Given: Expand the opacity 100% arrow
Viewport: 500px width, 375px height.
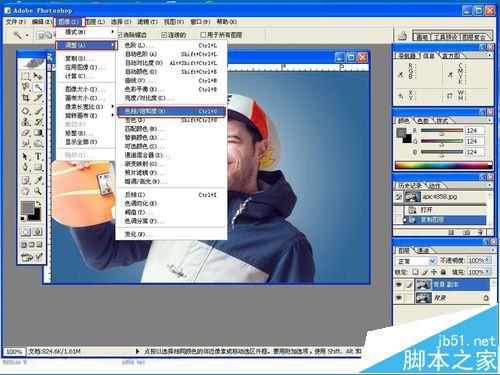Looking at the screenshot, I should pyautogui.click(x=488, y=260).
